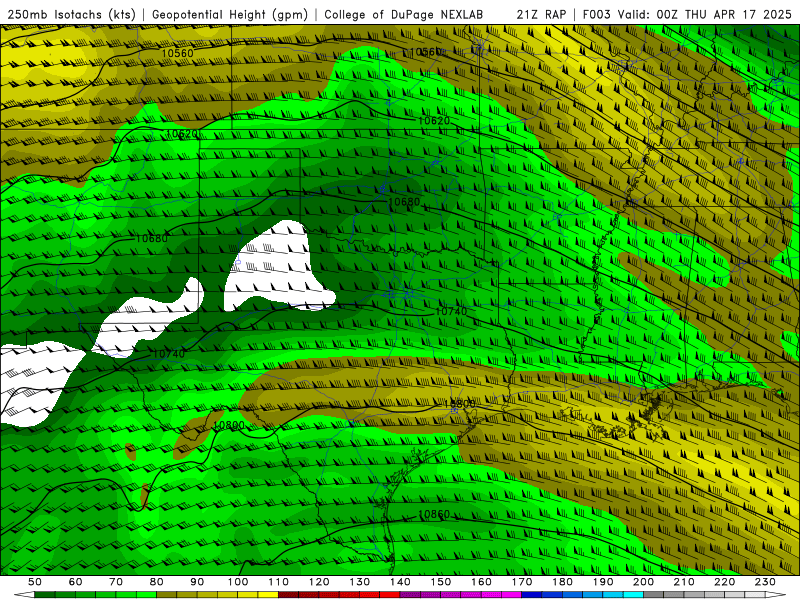Select the 80 knots scale label
Screen dimensions: 800x600
(157, 582)
